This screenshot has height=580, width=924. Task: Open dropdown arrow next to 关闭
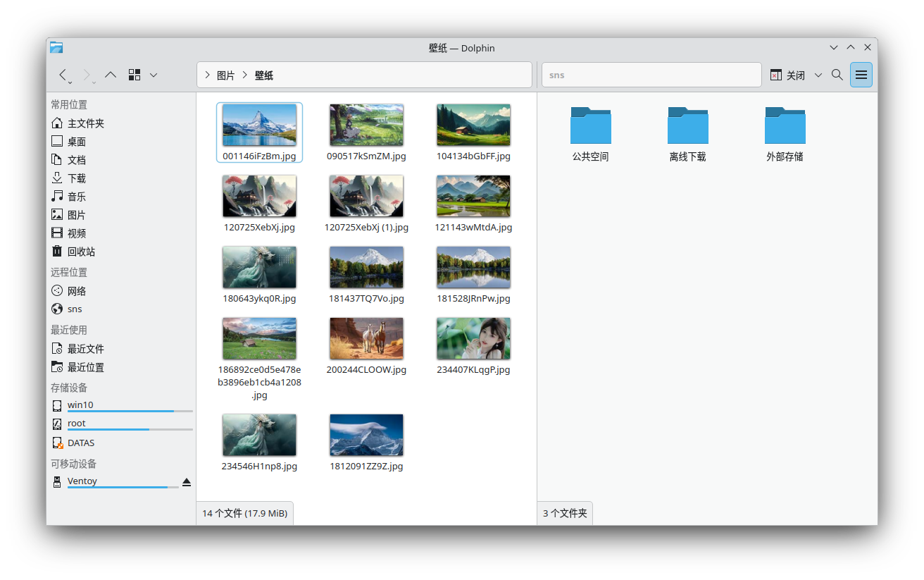[818, 75]
